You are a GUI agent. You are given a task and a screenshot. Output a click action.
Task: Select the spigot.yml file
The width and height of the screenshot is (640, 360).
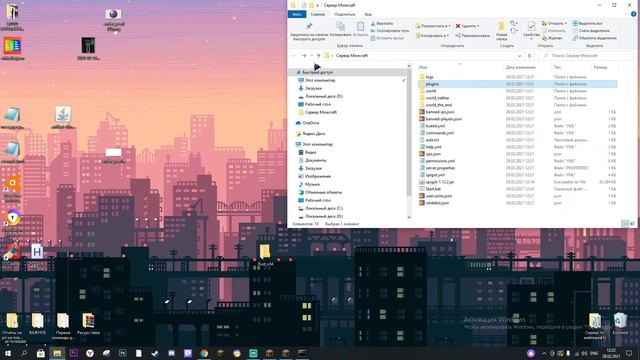(x=435, y=175)
